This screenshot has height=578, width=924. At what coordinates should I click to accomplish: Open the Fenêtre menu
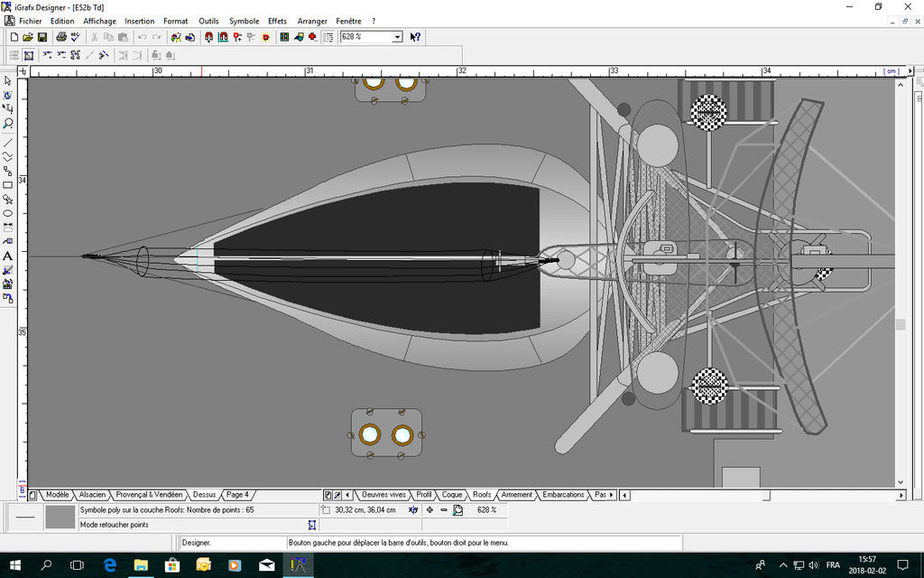(x=348, y=22)
